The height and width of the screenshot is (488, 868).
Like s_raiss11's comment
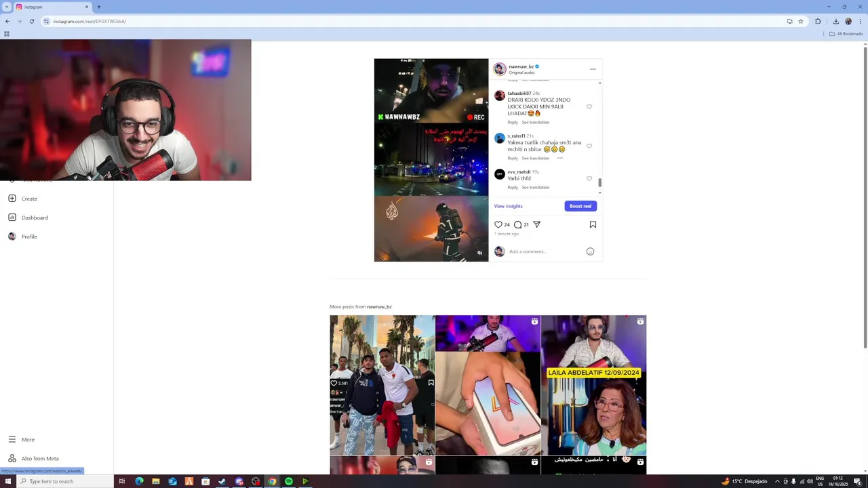click(589, 146)
